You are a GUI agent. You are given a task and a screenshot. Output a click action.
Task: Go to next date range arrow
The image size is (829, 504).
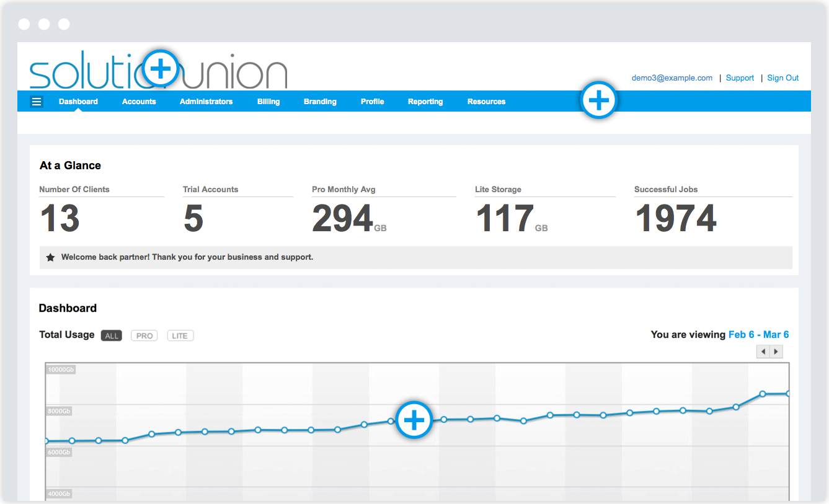pos(776,351)
